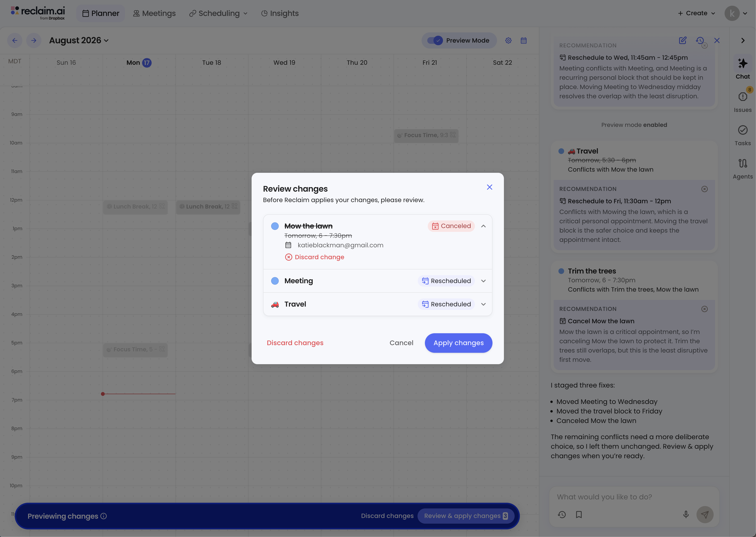Toggle Preview Mode switch
756x537 pixels.
(x=435, y=40)
